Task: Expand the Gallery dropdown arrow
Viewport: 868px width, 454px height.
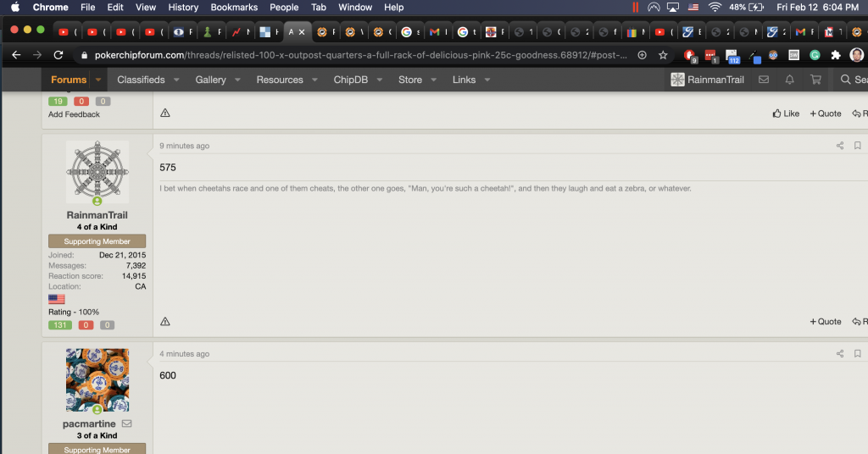Action: click(x=237, y=80)
